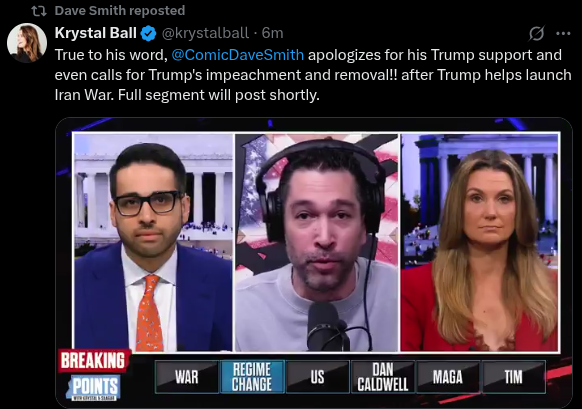Select the DAN CALDWELL segment tab
The height and width of the screenshot is (409, 582).
coord(383,377)
